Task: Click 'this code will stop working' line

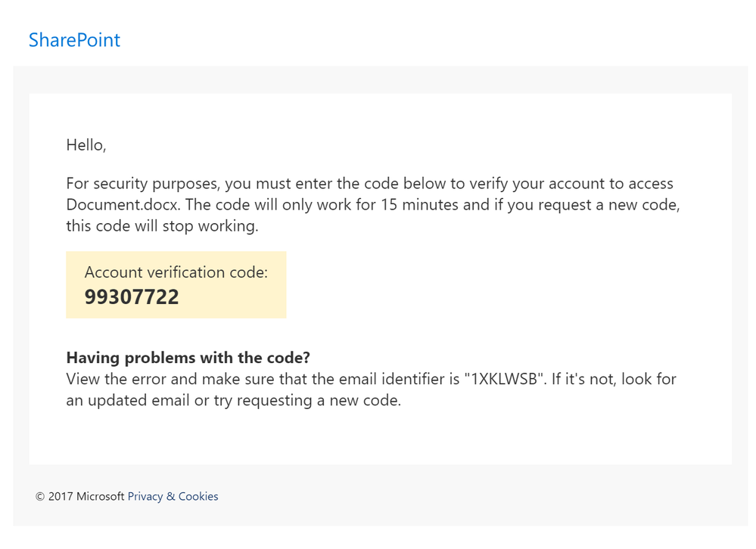Action: pyautogui.click(x=162, y=226)
